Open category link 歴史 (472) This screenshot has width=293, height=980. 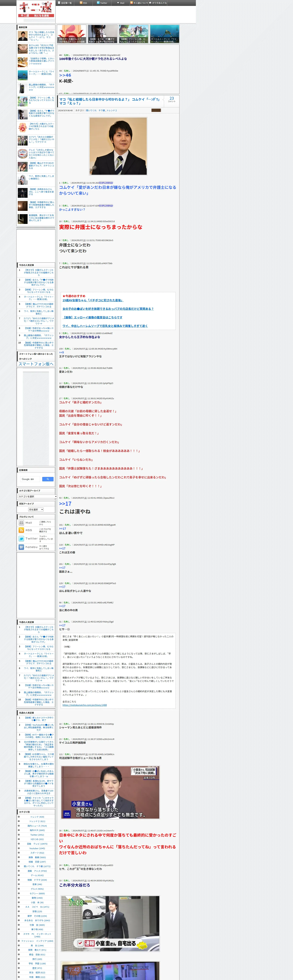(37, 968)
